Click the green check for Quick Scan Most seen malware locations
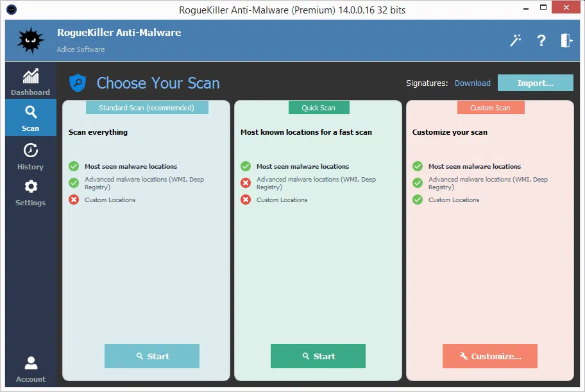585x392 pixels. [x=246, y=166]
